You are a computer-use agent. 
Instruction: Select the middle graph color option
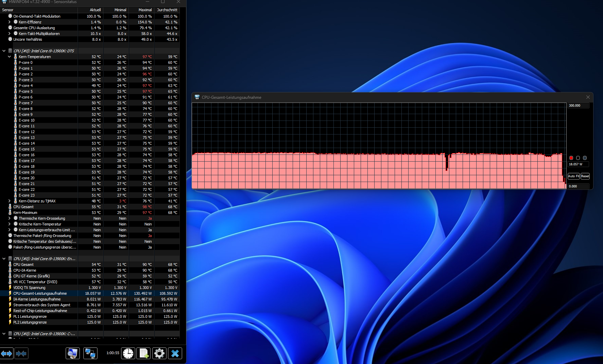click(578, 158)
